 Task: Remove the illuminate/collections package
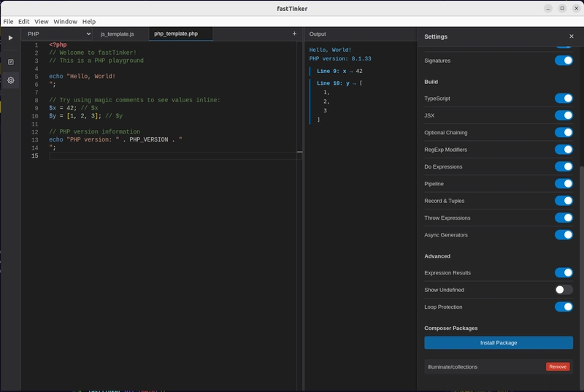tap(557, 366)
